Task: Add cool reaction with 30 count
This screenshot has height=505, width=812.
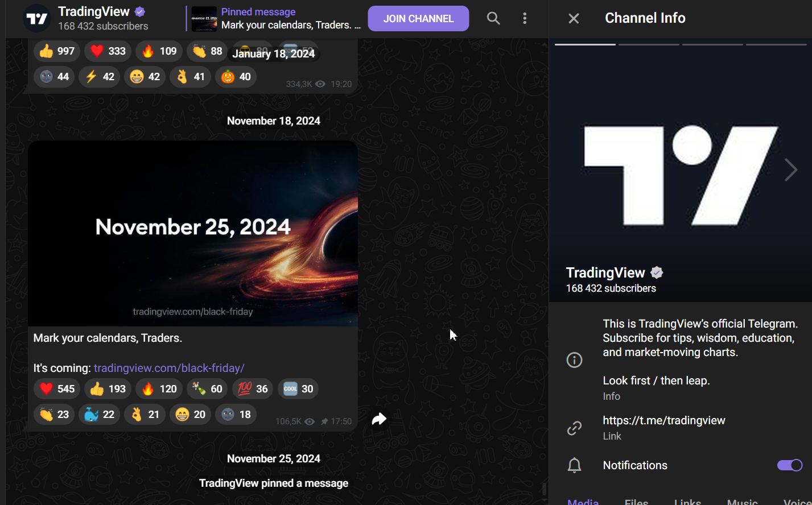Action: pyautogui.click(x=298, y=389)
